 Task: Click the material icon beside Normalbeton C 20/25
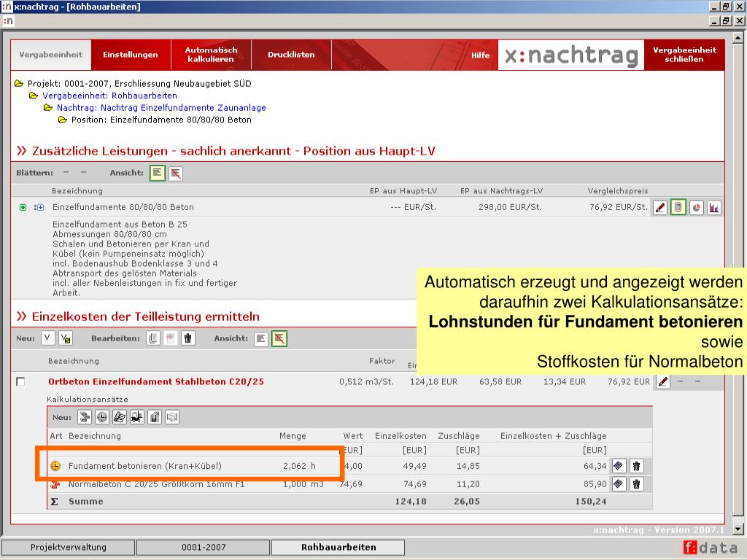[55, 485]
